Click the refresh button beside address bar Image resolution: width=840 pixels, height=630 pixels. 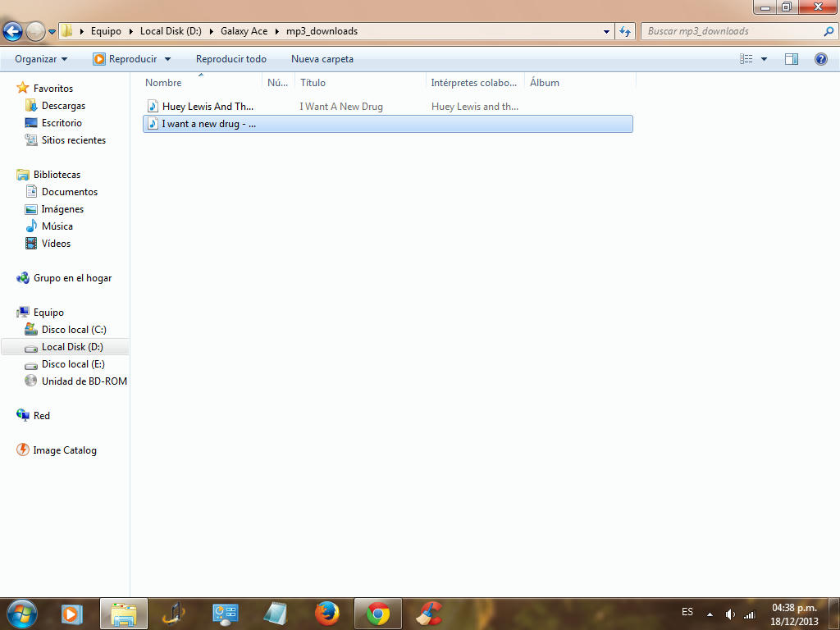pyautogui.click(x=626, y=31)
